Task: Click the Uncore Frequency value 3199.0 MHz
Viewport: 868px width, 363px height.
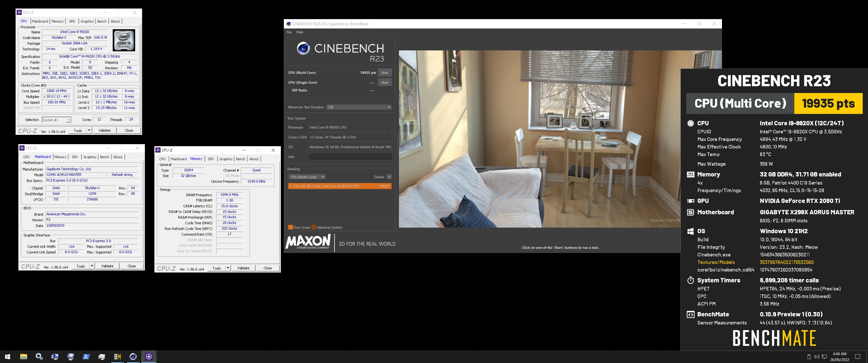Action: tap(256, 181)
